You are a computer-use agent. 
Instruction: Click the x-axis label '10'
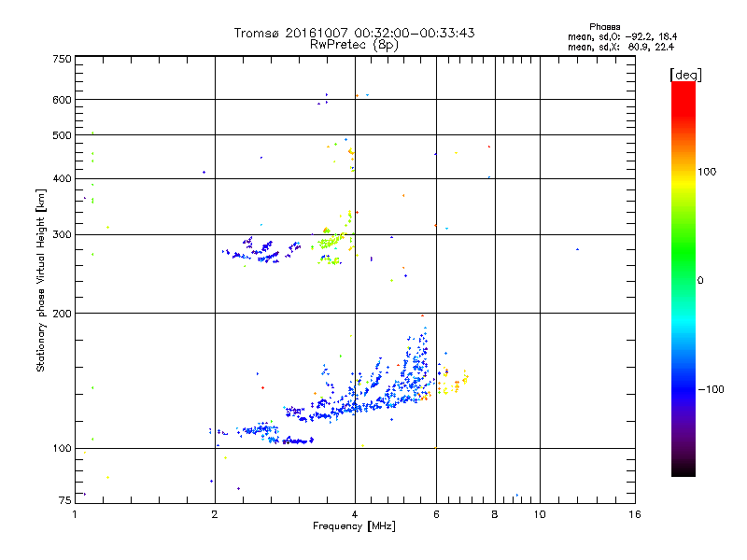(x=540, y=514)
